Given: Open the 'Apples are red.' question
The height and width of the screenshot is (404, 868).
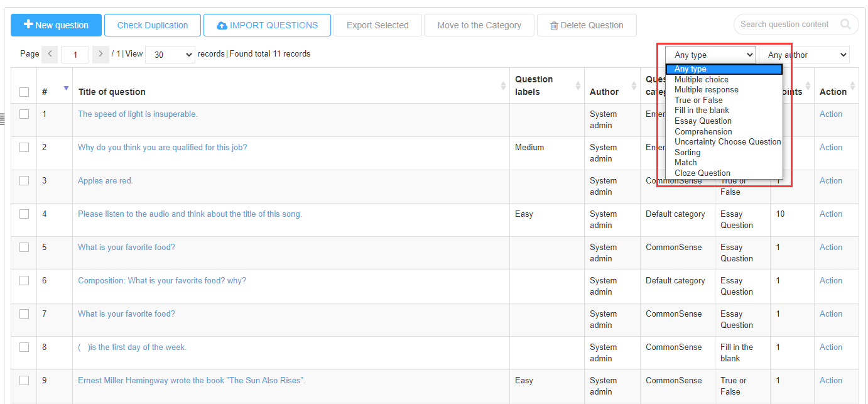Looking at the screenshot, I should [x=106, y=181].
